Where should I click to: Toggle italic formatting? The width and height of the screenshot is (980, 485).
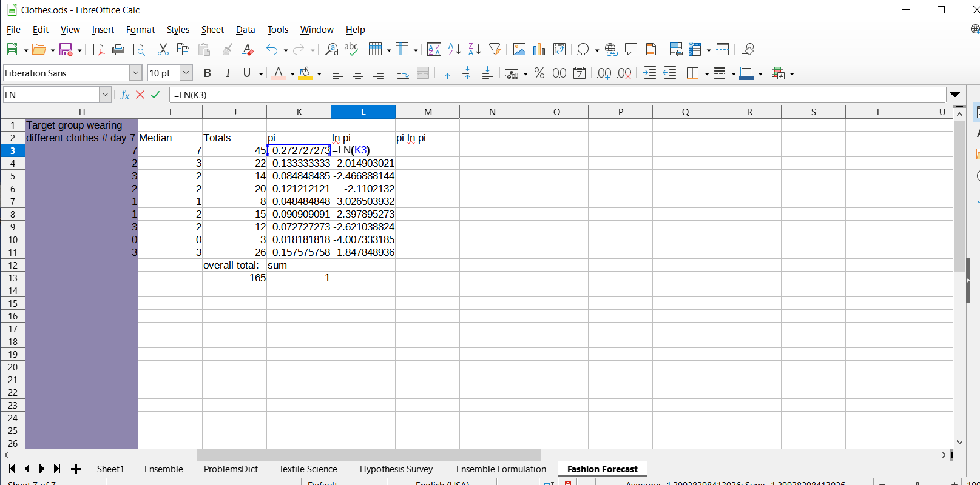click(228, 73)
